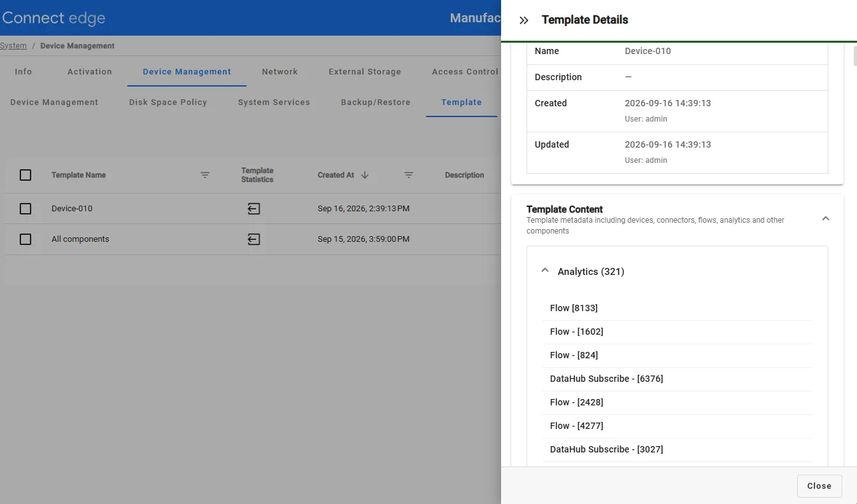Select the Flow - [1602] item
This screenshot has width=857, height=504.
tap(677, 332)
